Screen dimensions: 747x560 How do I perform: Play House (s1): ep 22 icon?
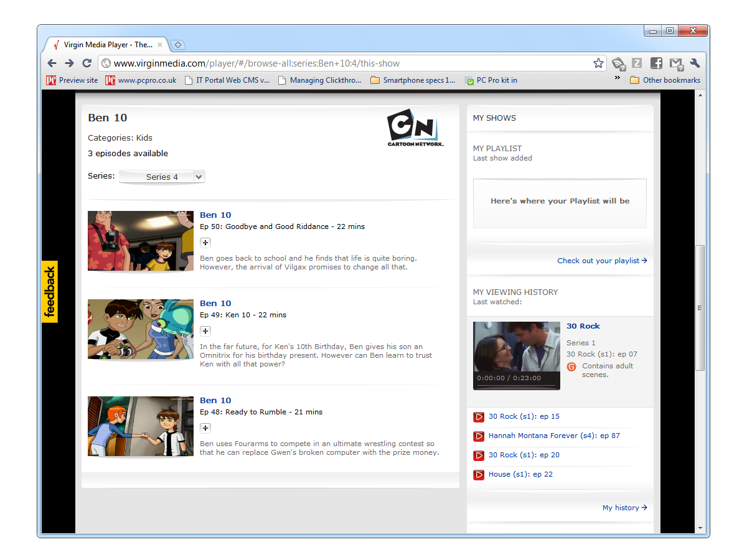pos(479,475)
